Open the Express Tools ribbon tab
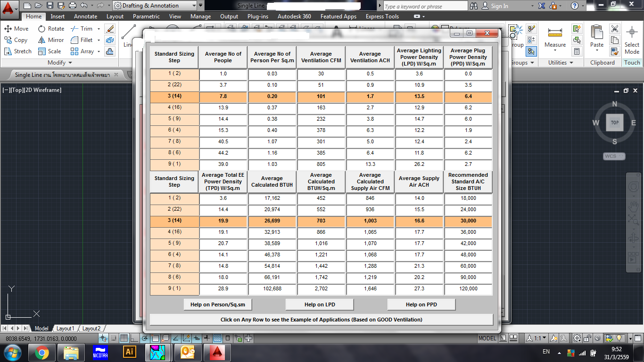Viewport: 644px width, 362px height. point(382,16)
